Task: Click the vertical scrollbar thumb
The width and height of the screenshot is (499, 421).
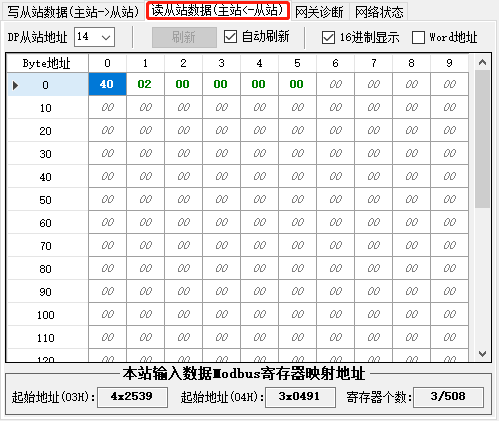Action: [x=482, y=139]
